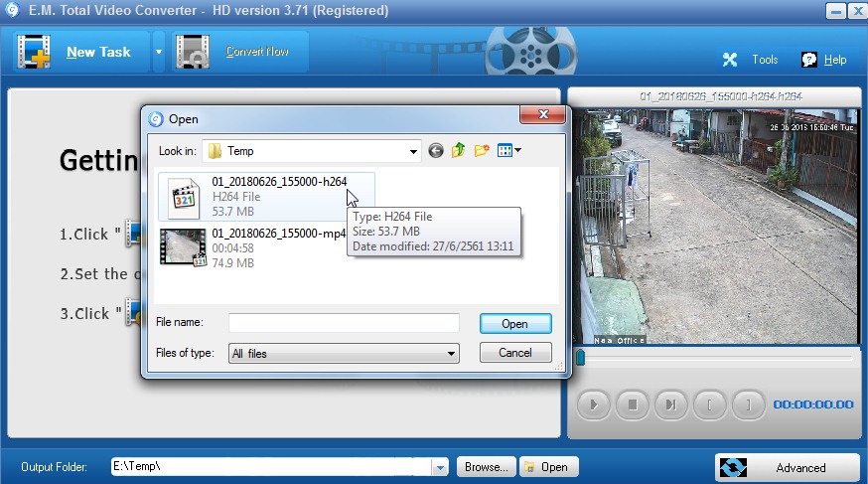868x484 pixels.
Task: Select file 01_20180626_155000-h264
Action: pos(266,197)
